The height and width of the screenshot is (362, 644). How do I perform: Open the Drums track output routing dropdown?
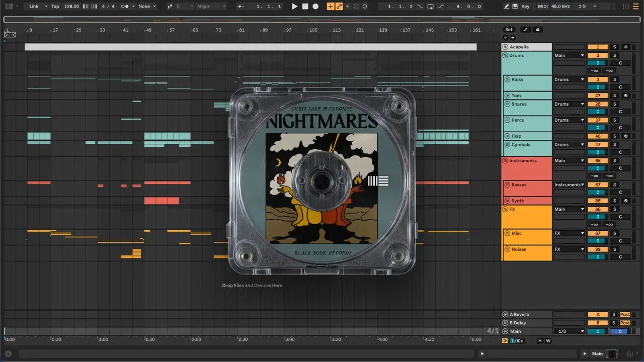tap(570, 55)
